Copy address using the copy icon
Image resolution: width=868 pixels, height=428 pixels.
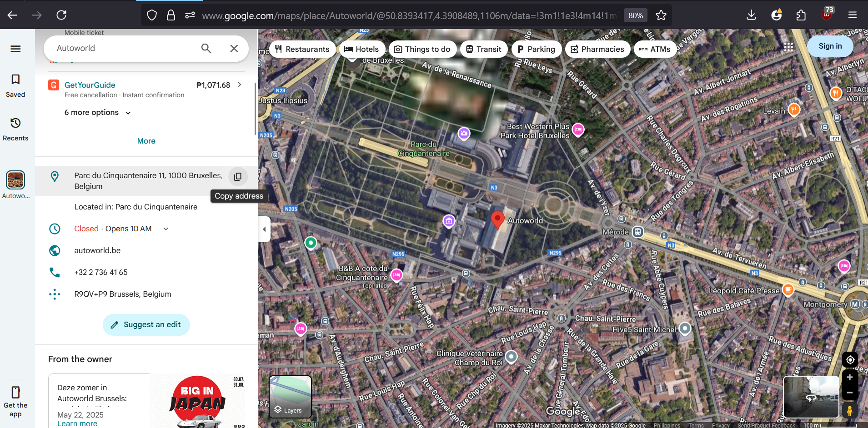click(238, 177)
